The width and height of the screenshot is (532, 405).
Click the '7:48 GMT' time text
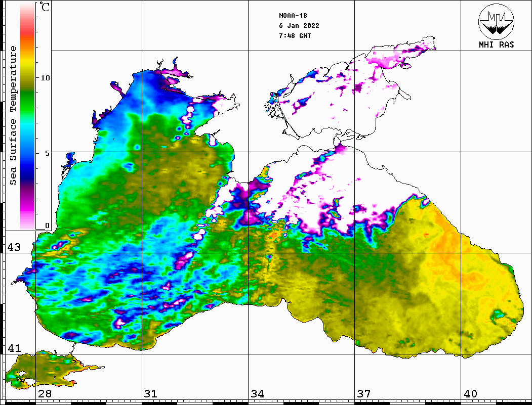pyautogui.click(x=295, y=35)
